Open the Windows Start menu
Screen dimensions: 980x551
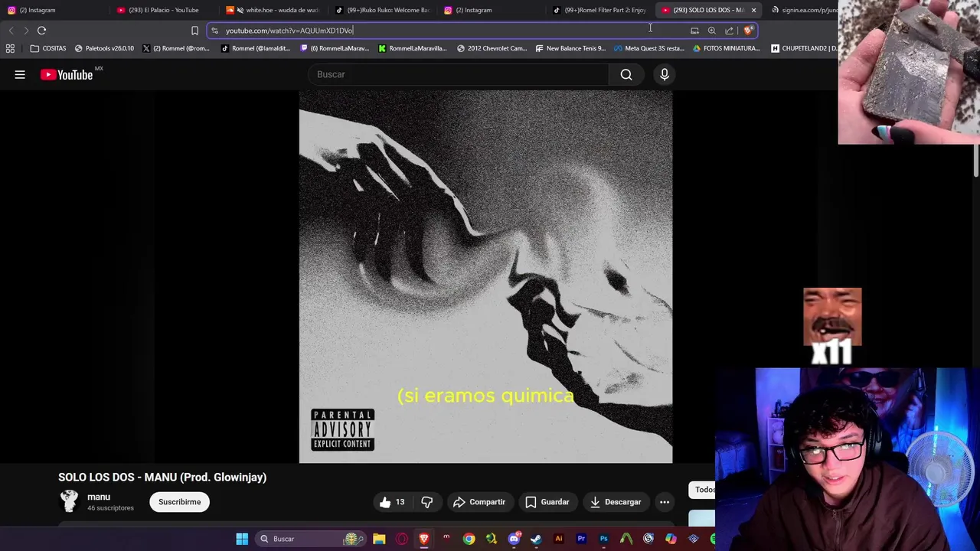242,539
